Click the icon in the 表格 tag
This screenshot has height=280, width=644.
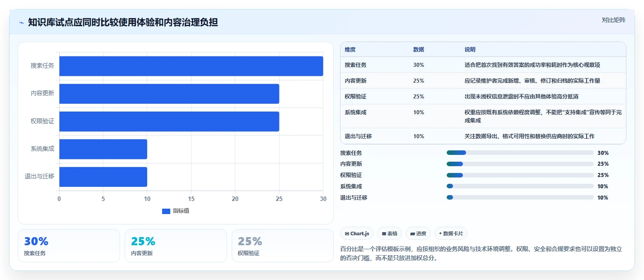click(x=384, y=234)
